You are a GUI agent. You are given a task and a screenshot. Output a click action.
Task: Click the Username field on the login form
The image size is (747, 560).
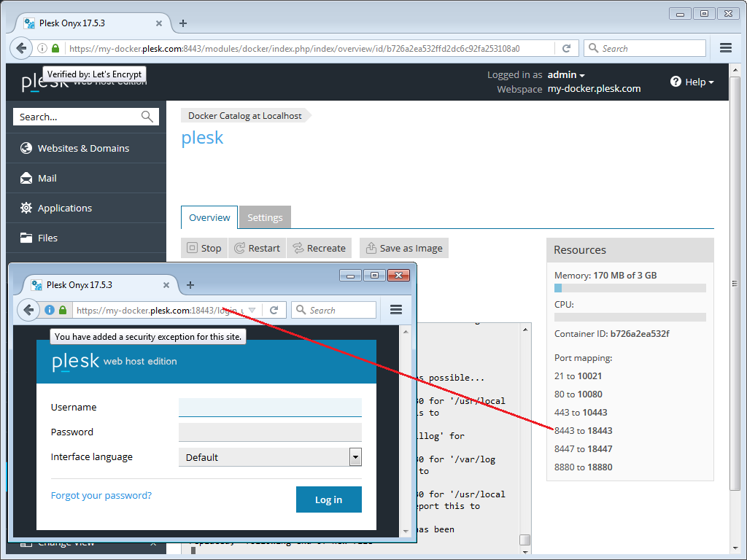270,407
